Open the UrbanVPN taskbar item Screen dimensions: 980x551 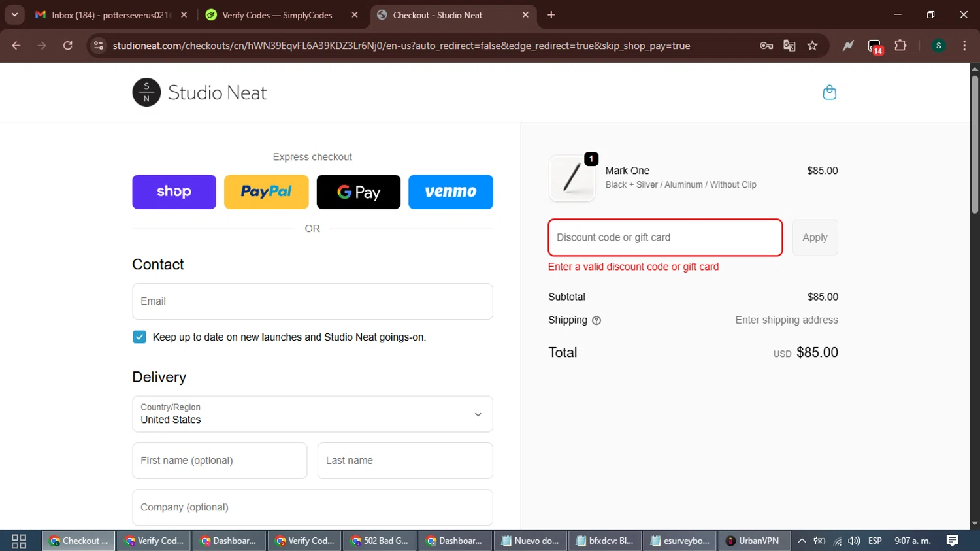(x=754, y=541)
